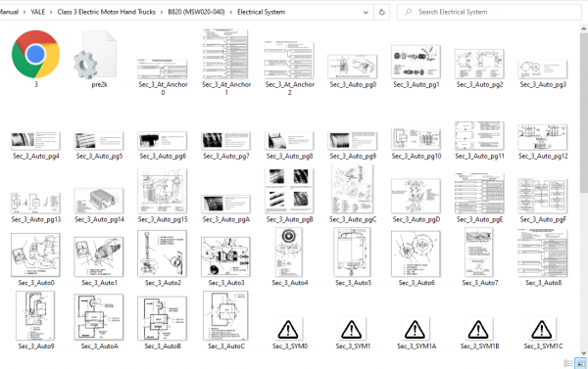Select the Sec_3_SYM1A warning file
The height and width of the screenshot is (369, 588).
point(416,329)
